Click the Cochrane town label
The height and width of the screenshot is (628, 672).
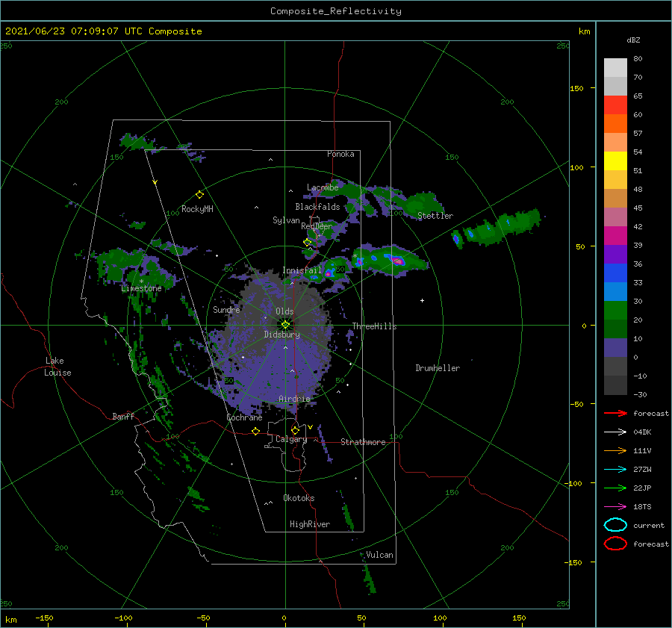pyautogui.click(x=244, y=417)
